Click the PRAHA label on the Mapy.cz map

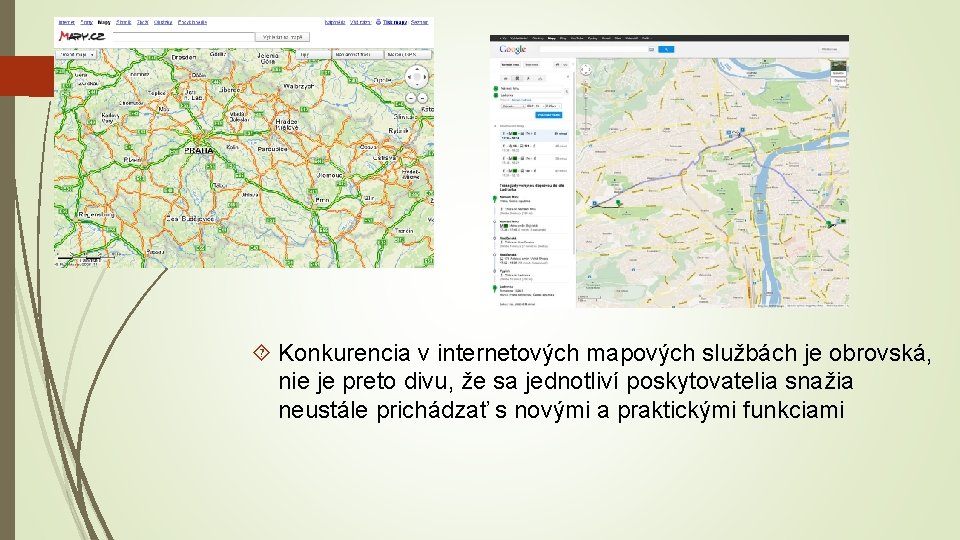[x=199, y=150]
